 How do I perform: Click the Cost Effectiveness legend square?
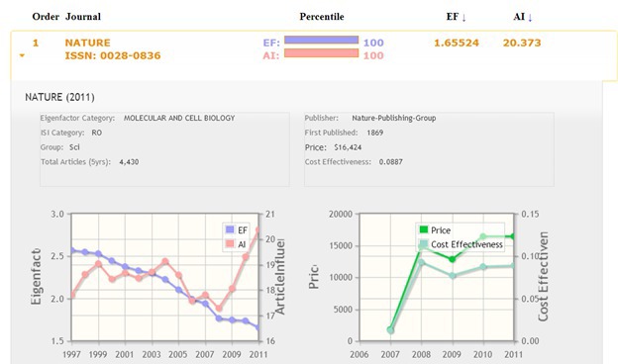coord(424,244)
